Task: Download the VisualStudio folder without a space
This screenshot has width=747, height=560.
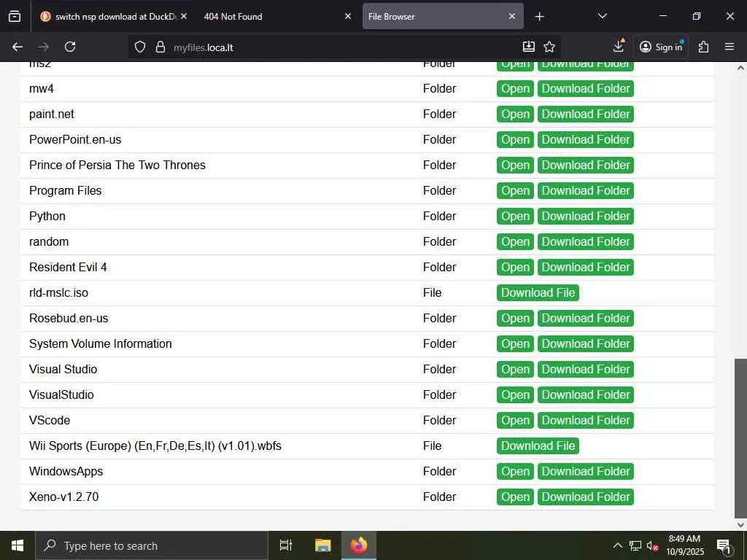Action: click(x=586, y=394)
